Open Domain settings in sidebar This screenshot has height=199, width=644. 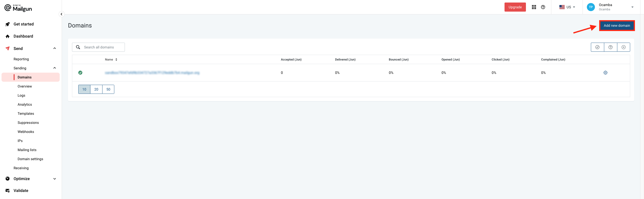coord(30,159)
